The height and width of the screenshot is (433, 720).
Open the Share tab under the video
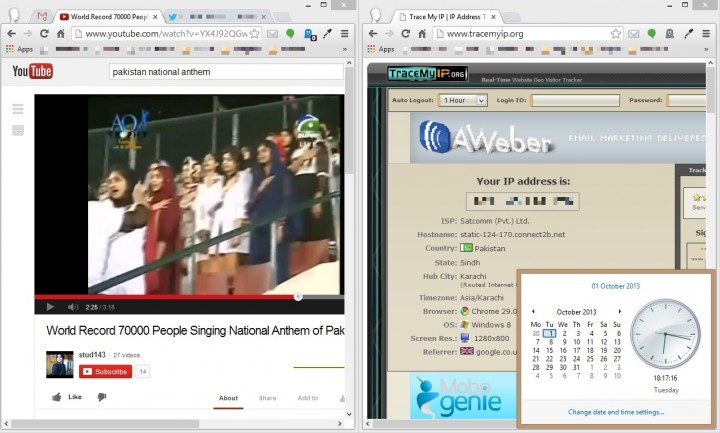268,398
